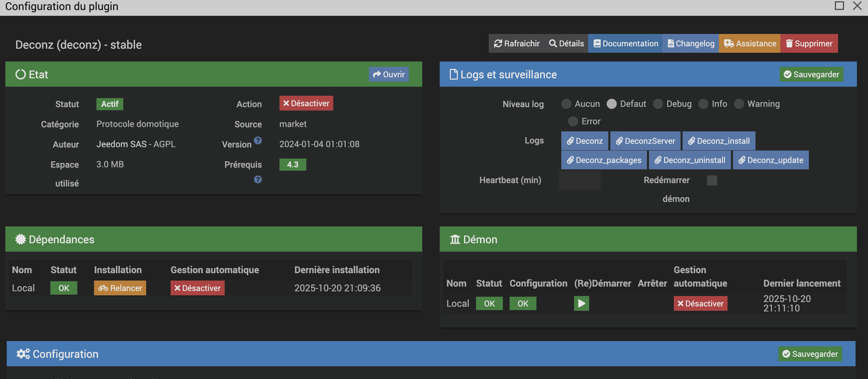This screenshot has height=379, width=868.
Task: Select the Debug log level
Action: pos(658,104)
